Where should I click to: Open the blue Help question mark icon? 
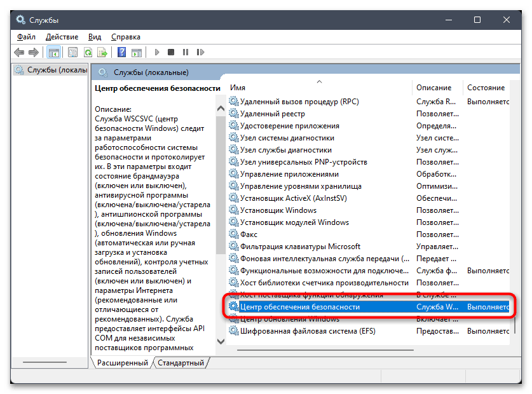coord(120,52)
